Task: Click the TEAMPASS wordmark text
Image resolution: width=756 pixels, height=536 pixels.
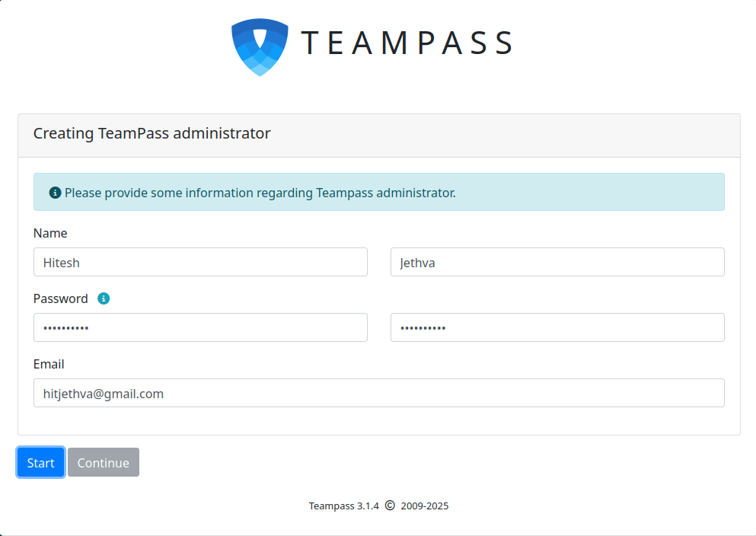Action: coord(407,43)
